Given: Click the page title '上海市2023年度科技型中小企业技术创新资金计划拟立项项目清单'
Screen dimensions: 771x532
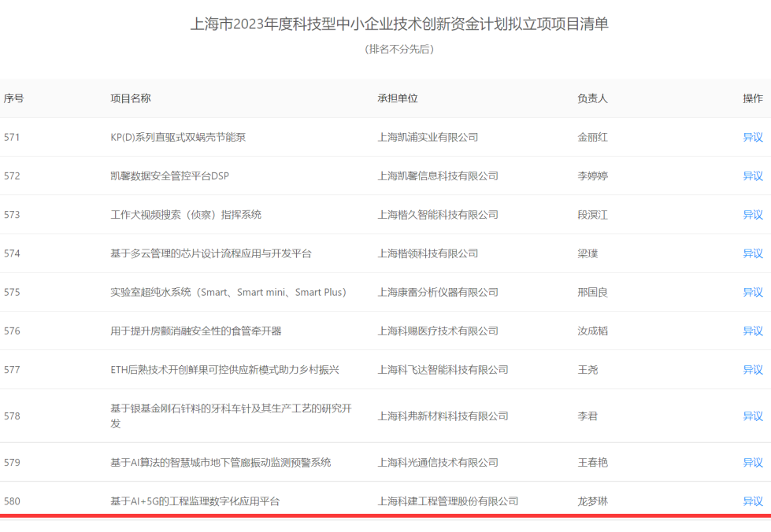Looking at the screenshot, I should pyautogui.click(x=399, y=24).
